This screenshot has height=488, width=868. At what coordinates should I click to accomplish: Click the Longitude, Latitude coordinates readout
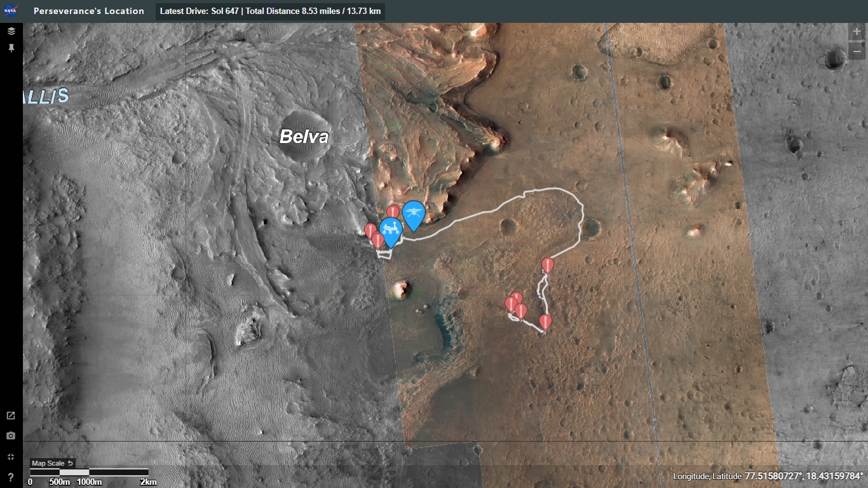click(x=768, y=476)
